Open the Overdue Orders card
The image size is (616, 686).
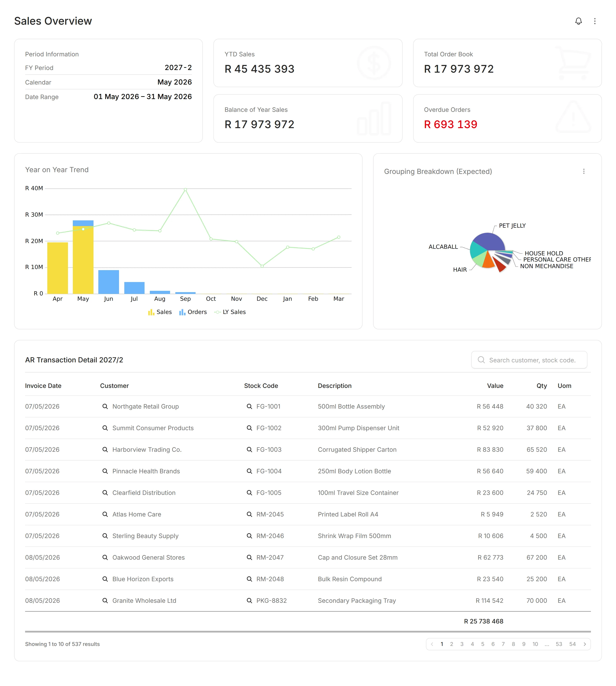(x=507, y=118)
